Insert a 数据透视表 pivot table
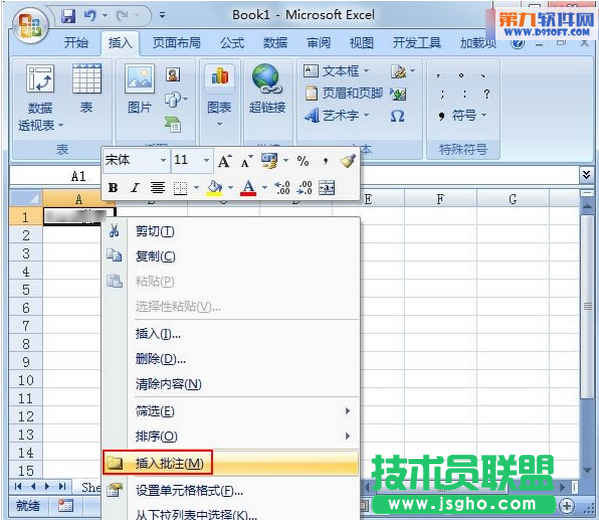 click(40, 98)
